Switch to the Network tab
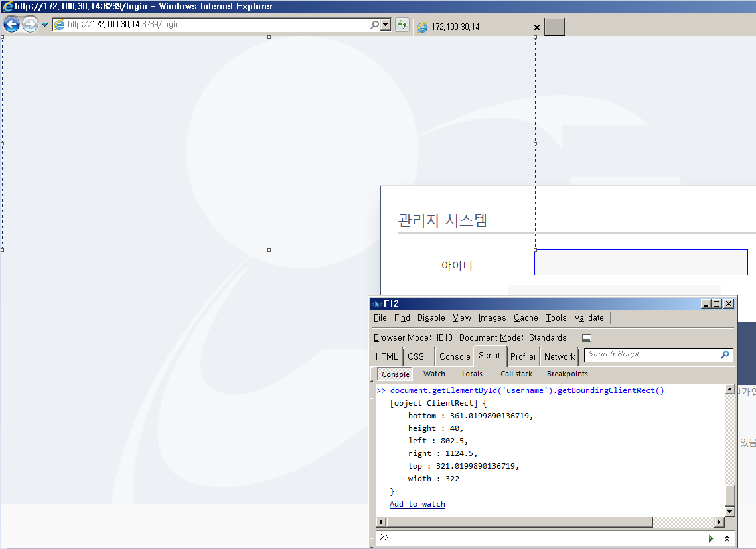 pos(559,356)
